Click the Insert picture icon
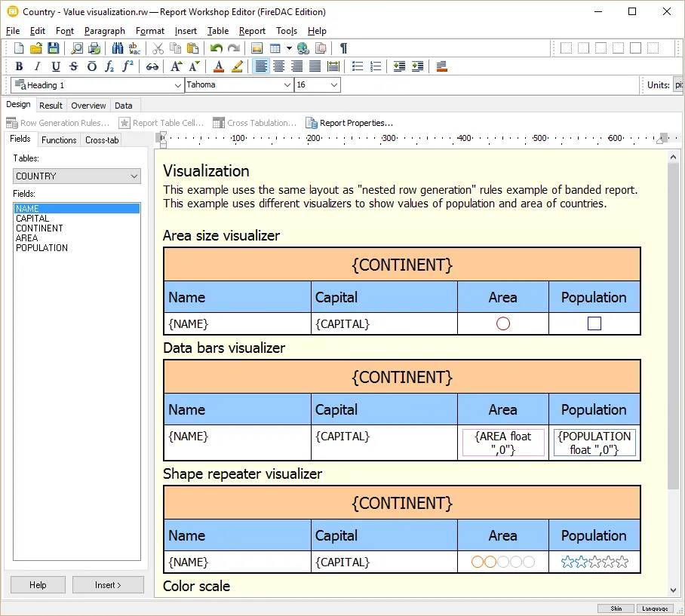The height and width of the screenshot is (616, 685). tap(257, 48)
